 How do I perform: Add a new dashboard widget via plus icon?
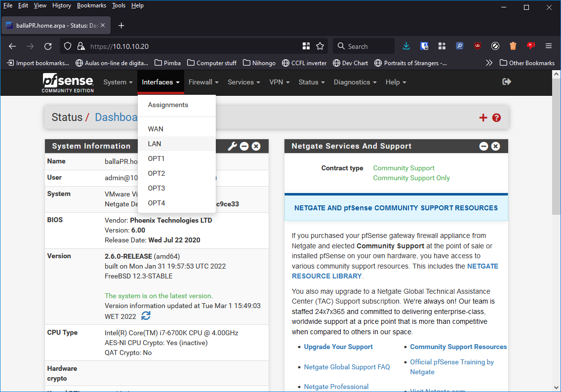click(x=483, y=118)
